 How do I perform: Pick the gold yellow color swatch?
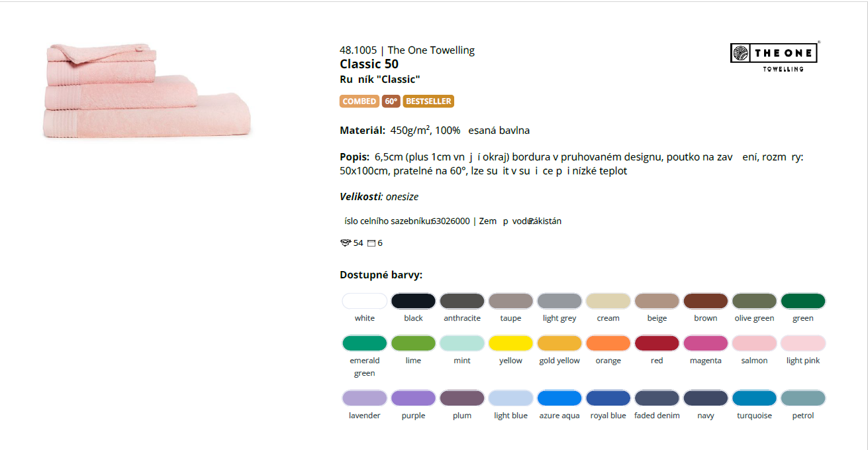click(x=559, y=343)
